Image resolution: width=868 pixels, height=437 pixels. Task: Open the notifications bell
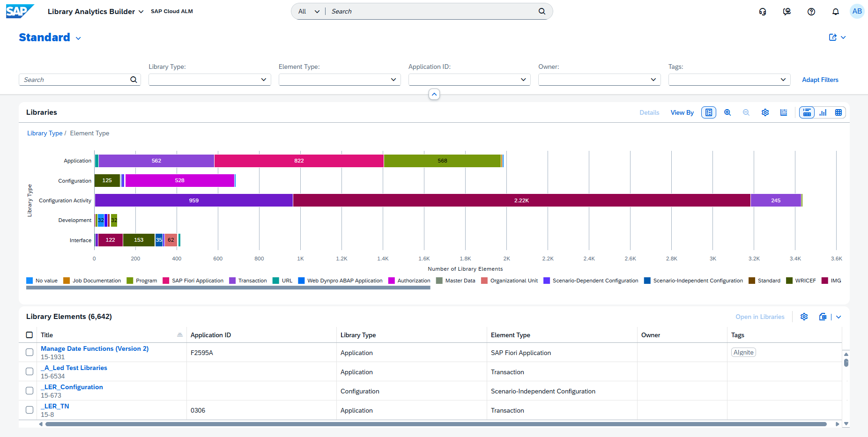(836, 12)
